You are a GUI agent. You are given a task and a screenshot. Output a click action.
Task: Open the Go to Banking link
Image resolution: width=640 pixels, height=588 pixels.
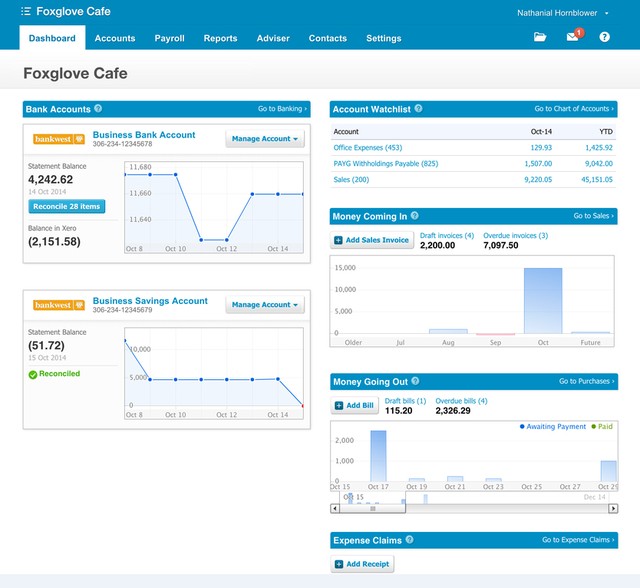click(282, 109)
